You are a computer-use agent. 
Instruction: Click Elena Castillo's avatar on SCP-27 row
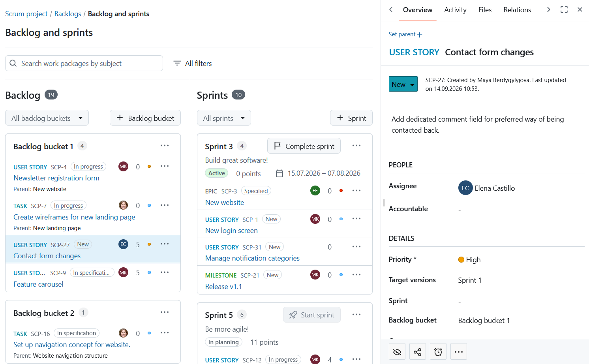[x=124, y=244]
